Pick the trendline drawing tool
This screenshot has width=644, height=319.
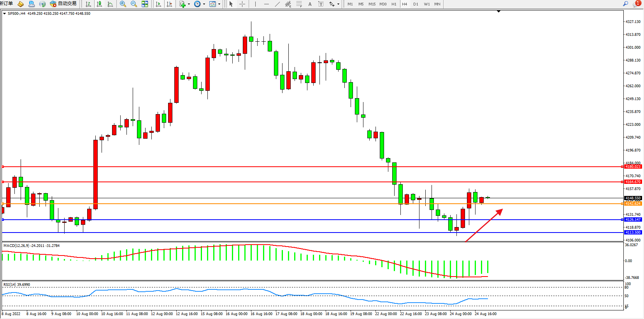pyautogui.click(x=277, y=4)
